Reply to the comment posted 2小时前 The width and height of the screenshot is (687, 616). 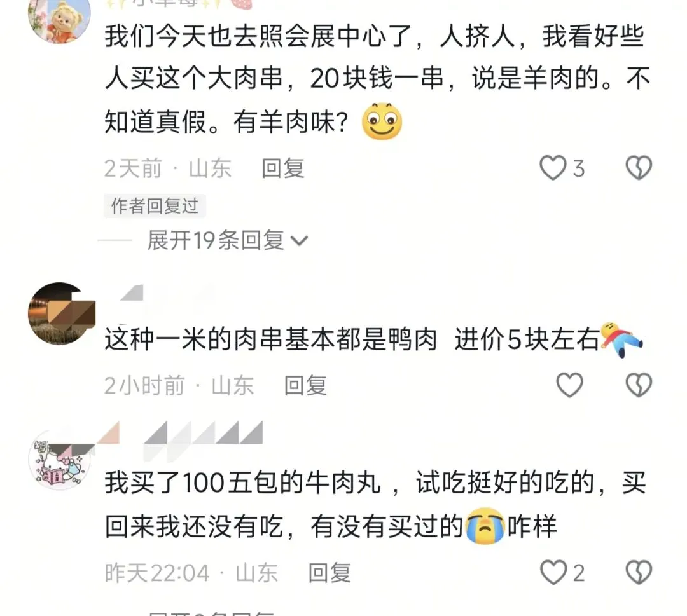305,386
